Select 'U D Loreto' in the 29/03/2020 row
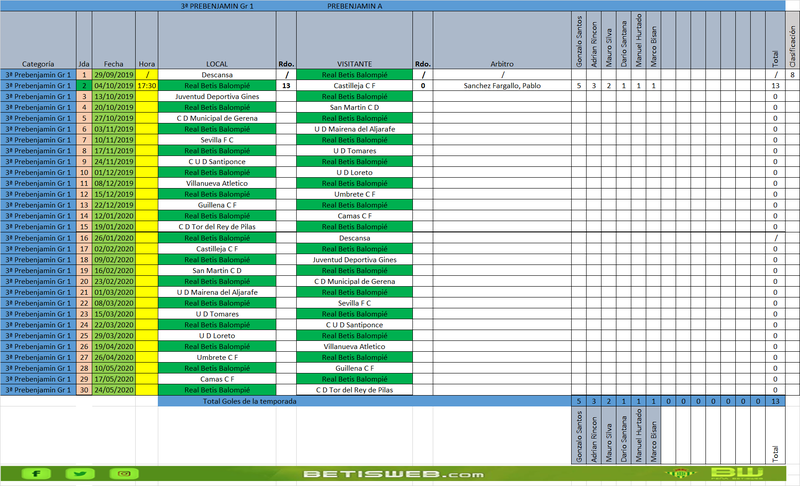Screen dimensions: 800x486 pyautogui.click(x=217, y=336)
